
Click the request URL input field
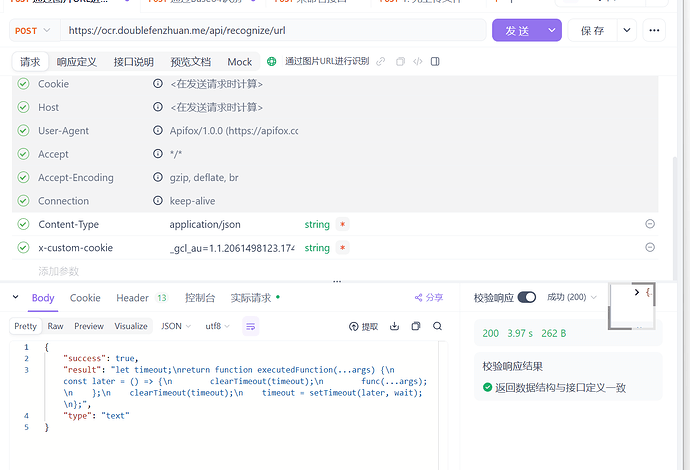[273, 30]
